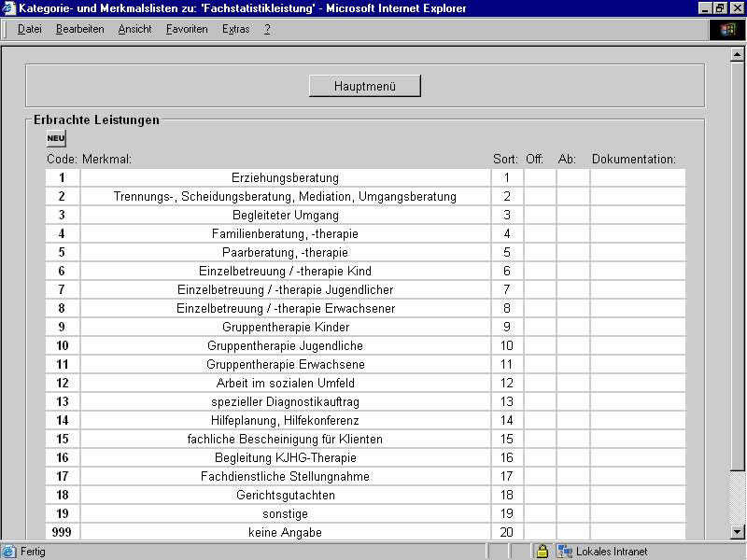
Task: Click the document icon next to Fertig
Action: (7, 551)
